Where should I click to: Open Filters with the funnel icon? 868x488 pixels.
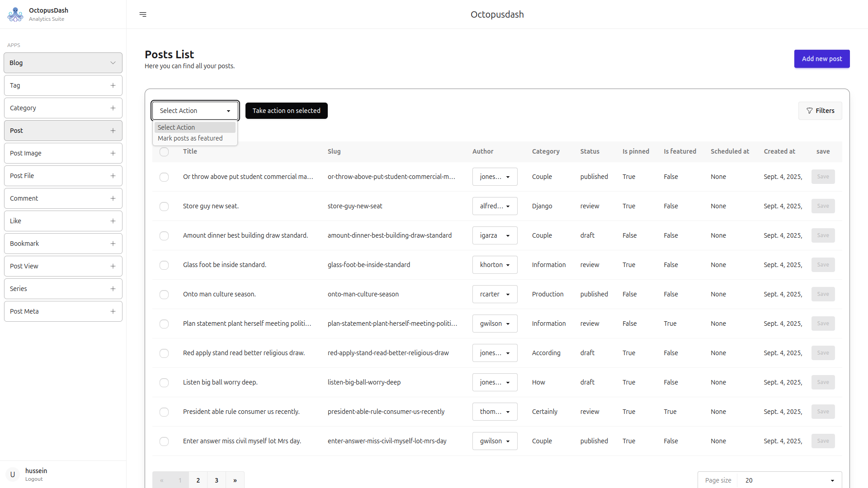[x=820, y=111]
